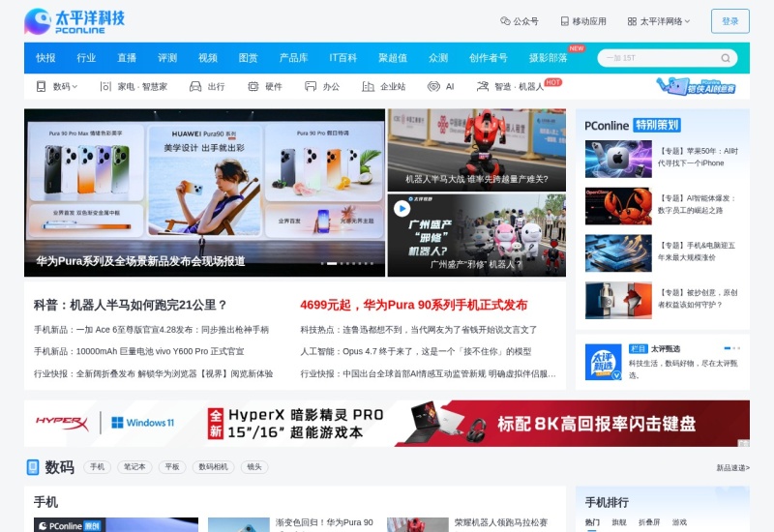Open the 智造·机器人 category
The width and height of the screenshot is (774, 532).
click(x=510, y=86)
